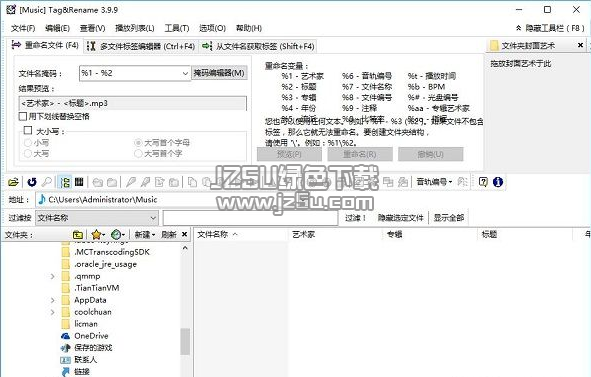Sort by the 艺术家 column header
The image size is (591, 377).
tap(335, 234)
